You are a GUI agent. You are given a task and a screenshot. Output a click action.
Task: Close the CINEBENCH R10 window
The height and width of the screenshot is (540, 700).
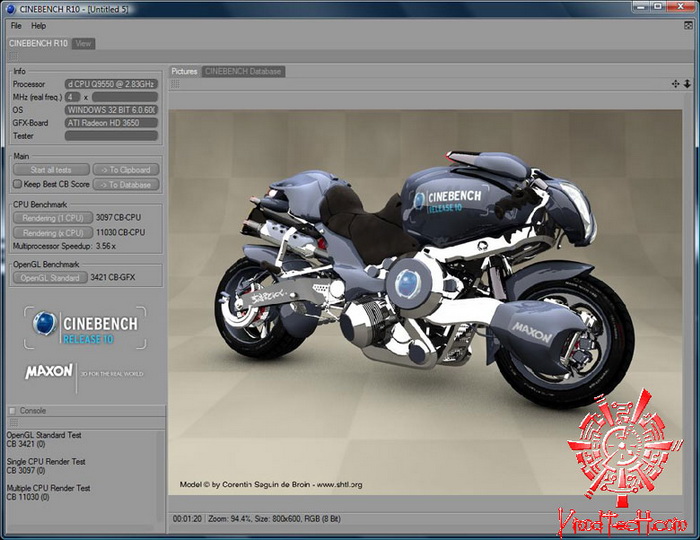click(681, 6)
